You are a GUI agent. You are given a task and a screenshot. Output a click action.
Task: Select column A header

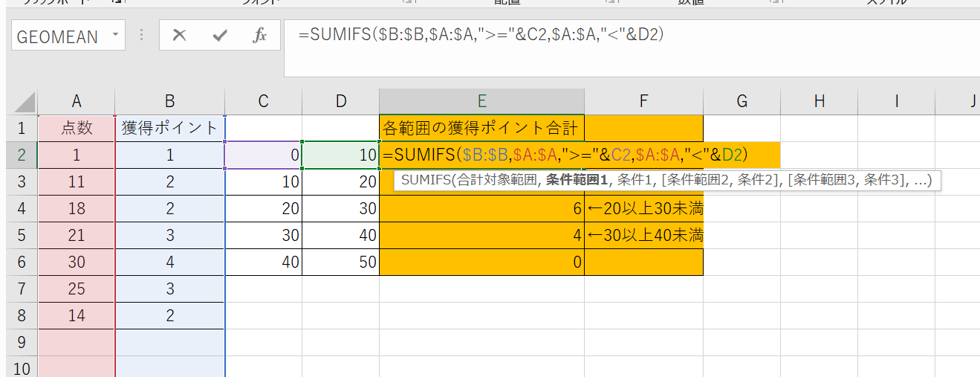77,102
